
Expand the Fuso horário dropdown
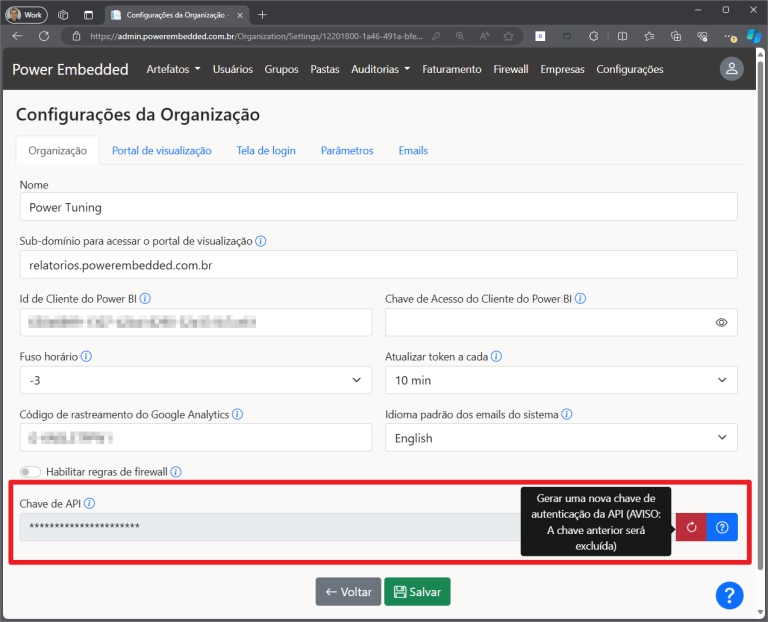pos(195,380)
